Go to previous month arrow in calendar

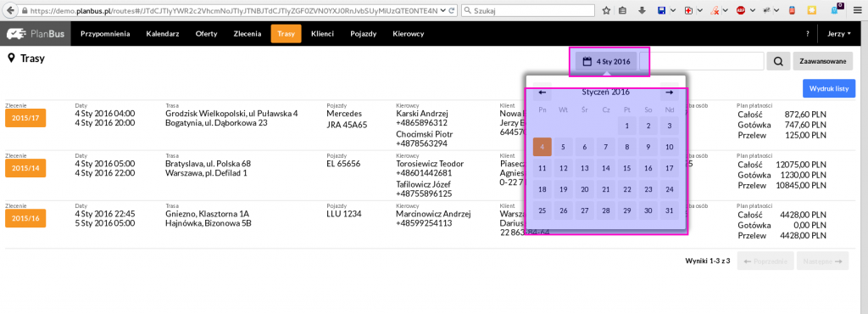pyautogui.click(x=542, y=93)
